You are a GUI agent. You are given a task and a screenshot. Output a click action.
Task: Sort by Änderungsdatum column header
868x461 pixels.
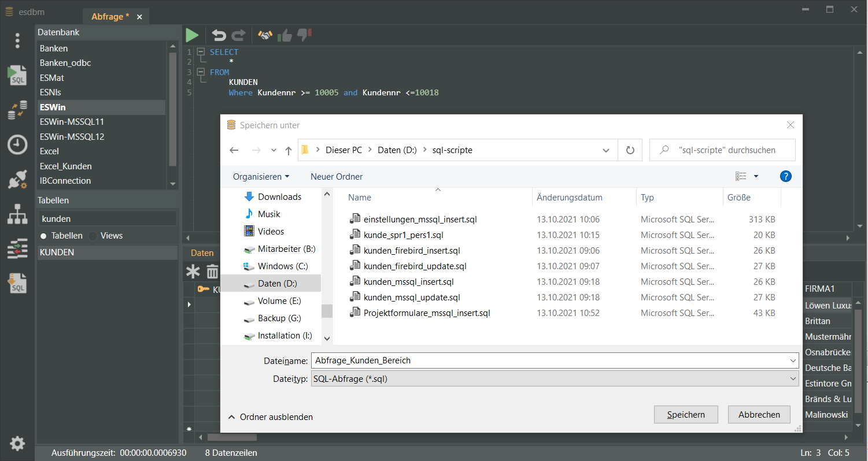click(570, 198)
